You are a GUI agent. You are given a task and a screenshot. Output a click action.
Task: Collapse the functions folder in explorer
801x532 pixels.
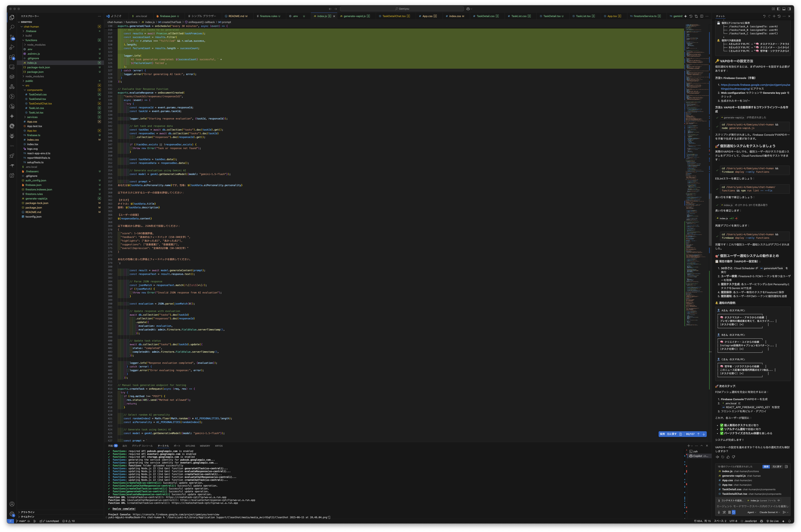(x=31, y=40)
